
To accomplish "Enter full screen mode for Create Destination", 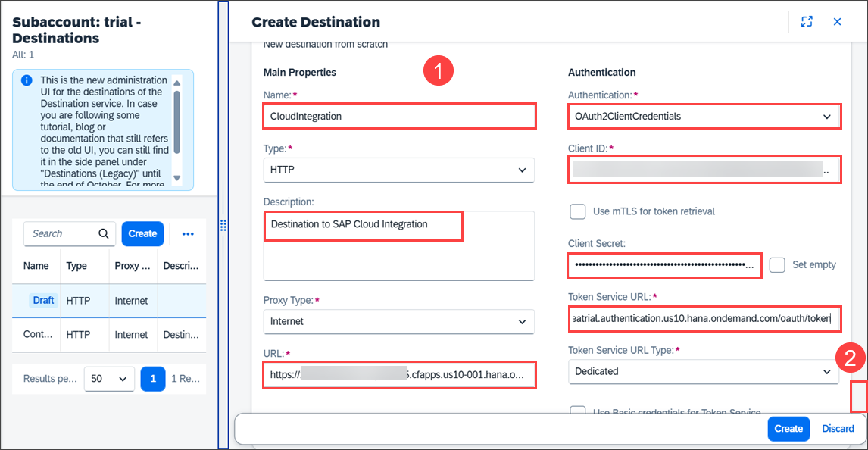I will click(x=807, y=21).
